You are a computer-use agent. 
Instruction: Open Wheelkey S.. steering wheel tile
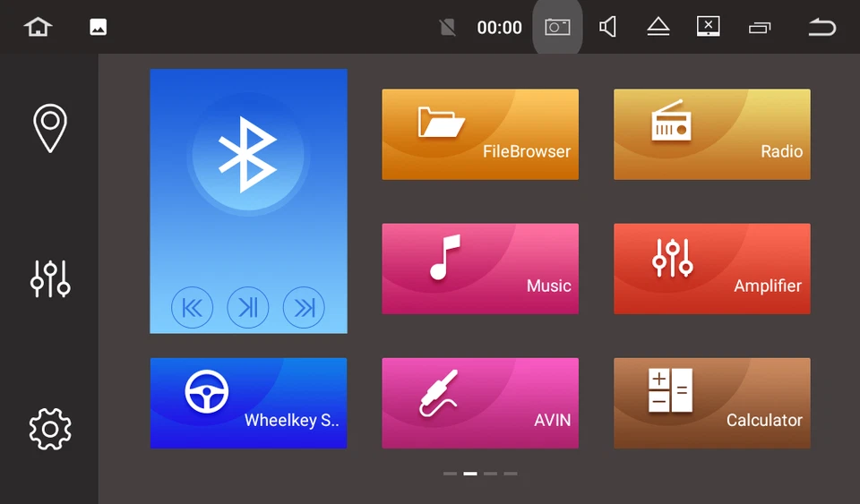pyautogui.click(x=248, y=403)
